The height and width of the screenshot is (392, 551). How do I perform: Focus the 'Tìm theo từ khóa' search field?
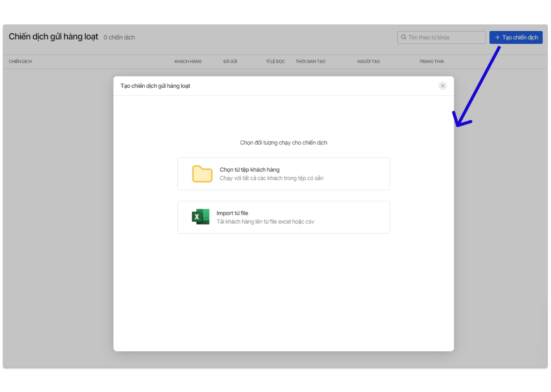[x=444, y=38]
